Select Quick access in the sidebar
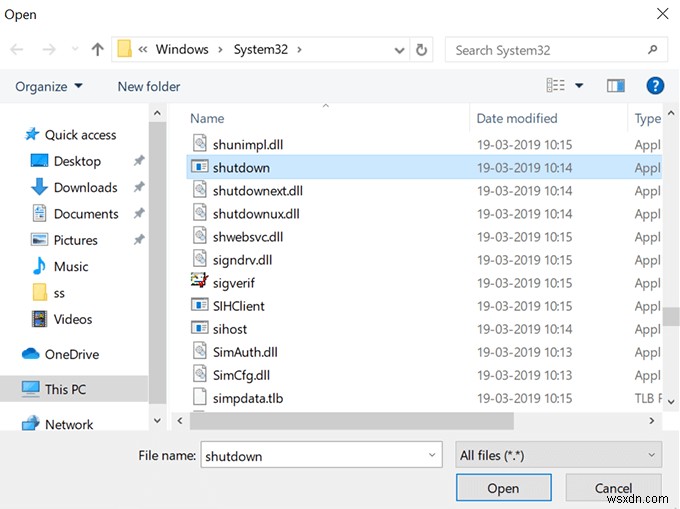Viewport: 680px width, 509px height. [x=81, y=135]
